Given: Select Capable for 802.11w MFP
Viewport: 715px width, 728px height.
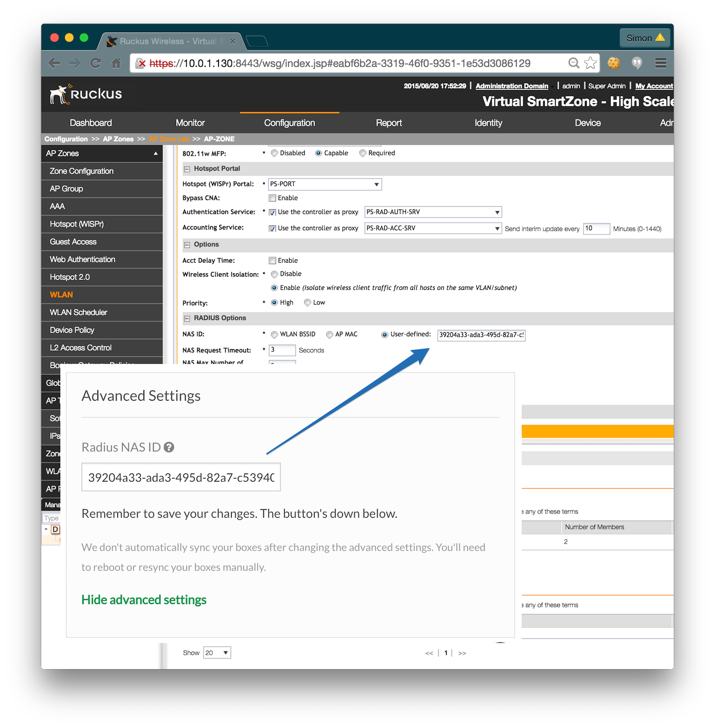Looking at the screenshot, I should [319, 153].
